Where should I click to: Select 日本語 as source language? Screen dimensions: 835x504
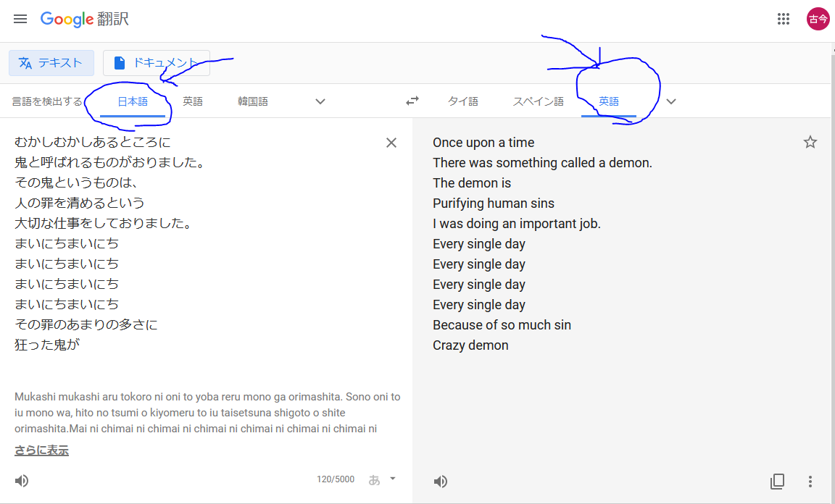(x=133, y=101)
